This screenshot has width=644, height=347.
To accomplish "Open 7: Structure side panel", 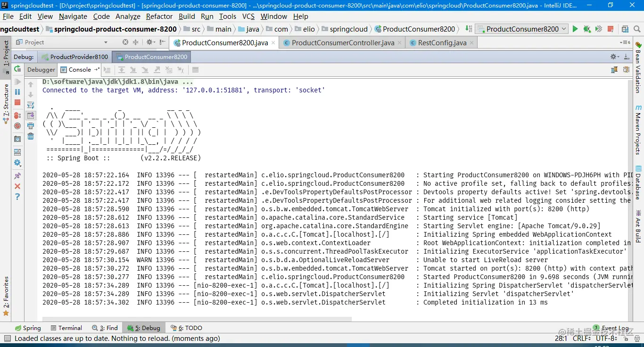I will [6, 104].
